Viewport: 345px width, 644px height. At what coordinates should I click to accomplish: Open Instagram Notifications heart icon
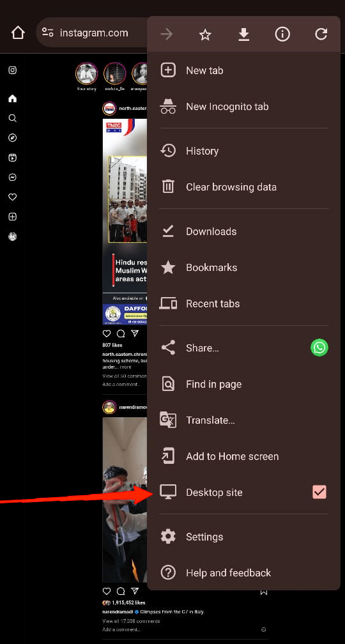[13, 197]
